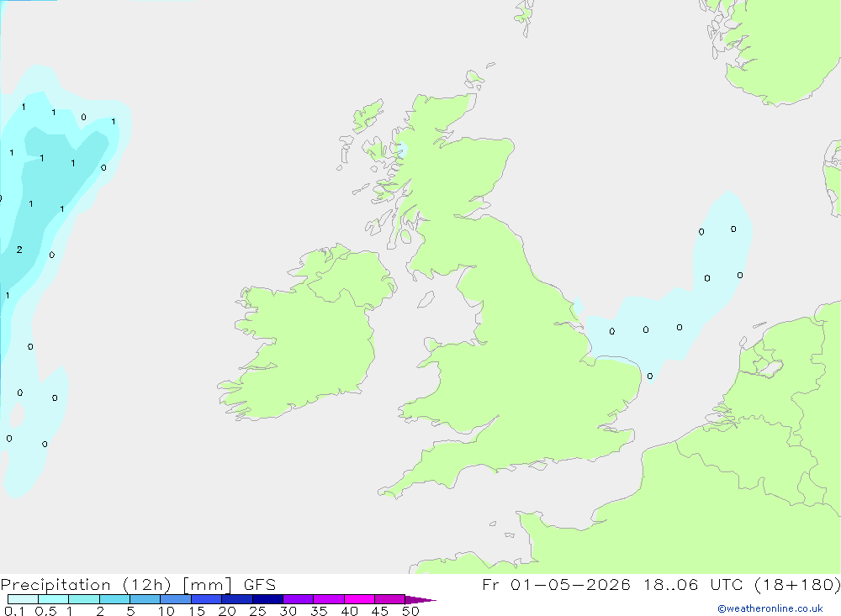This screenshot has height=616, width=841.
Task: Click the "2" precipitation value on the Atlantic
Action: (x=19, y=250)
